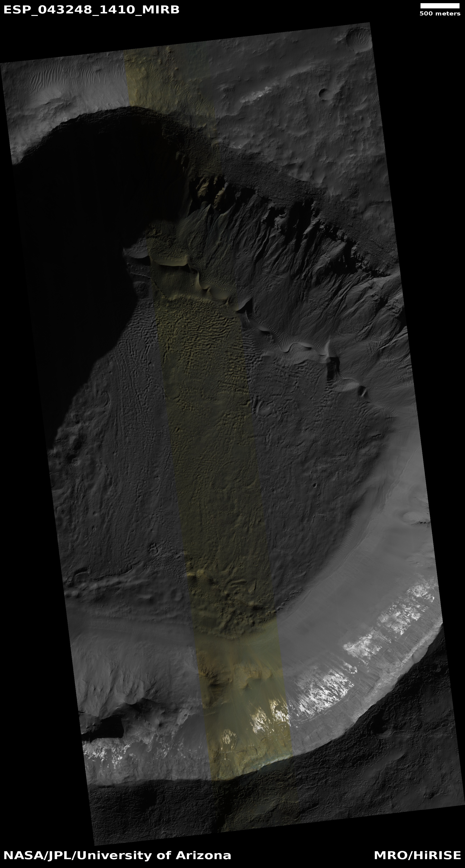Viewport: 465px width, 868px height.
Task: Click the small bright streak near top right
Action: point(258,94)
